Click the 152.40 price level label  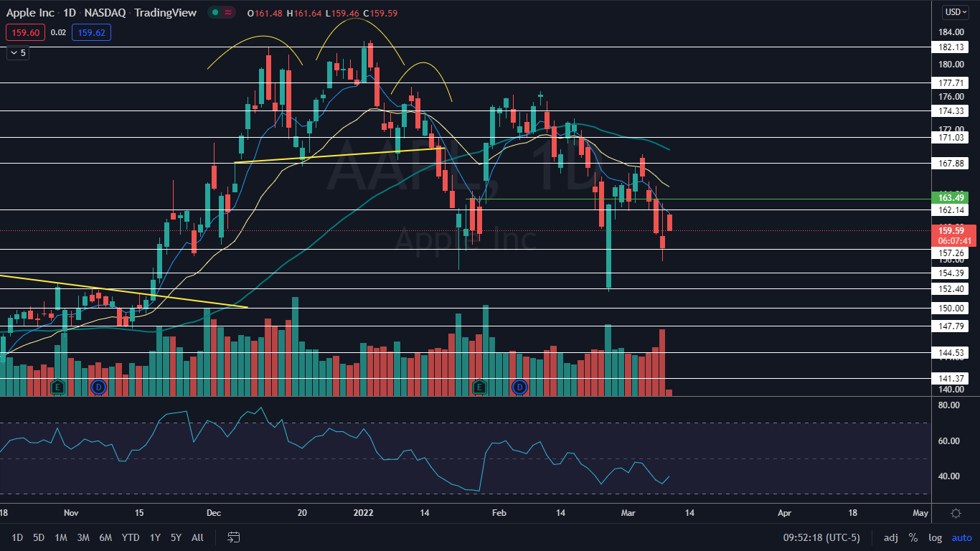coord(951,288)
